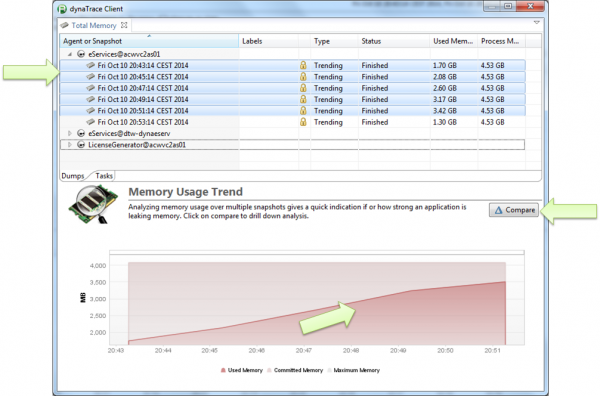Select snapshot Fri Oct 10 20:53:14 CEST 2014

coord(143,122)
